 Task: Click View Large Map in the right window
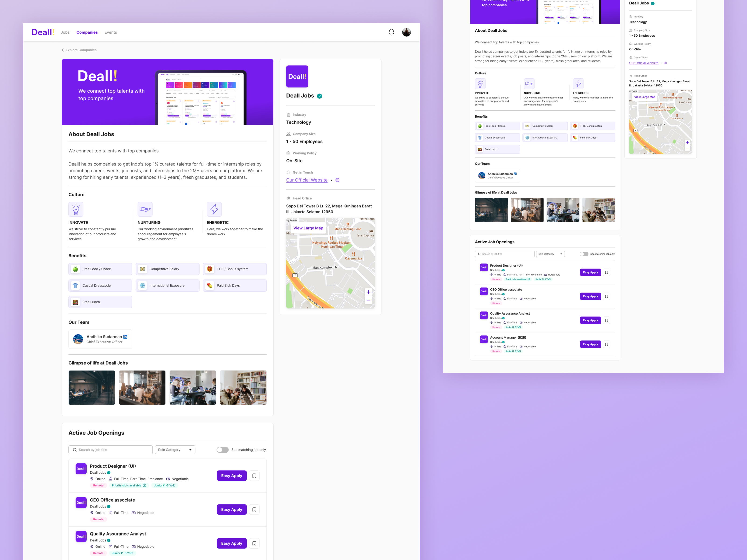tap(645, 97)
